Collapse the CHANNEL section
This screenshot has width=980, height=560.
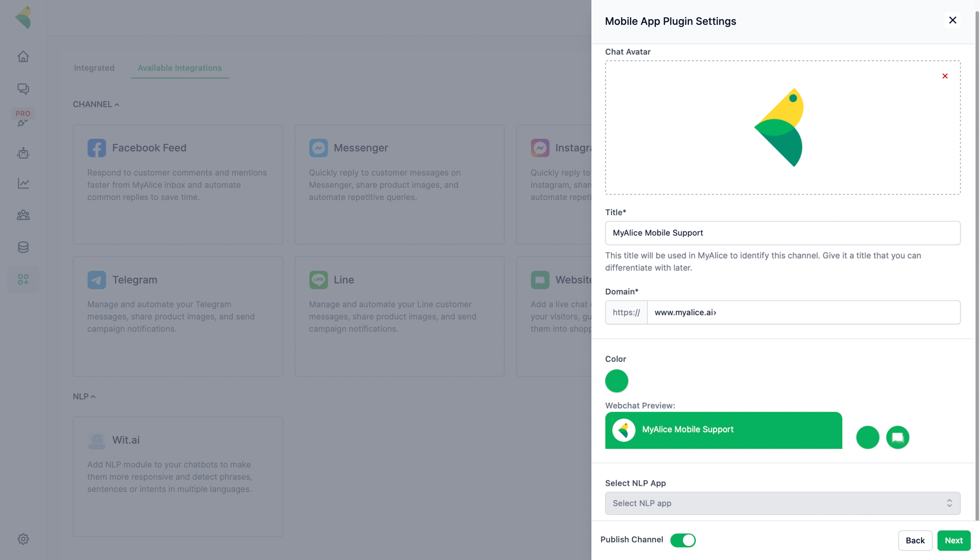96,104
